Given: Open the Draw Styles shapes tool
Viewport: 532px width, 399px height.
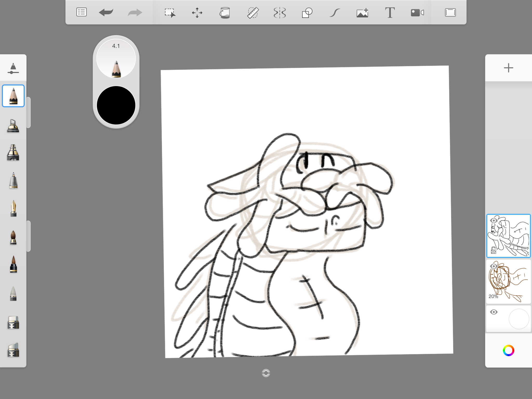Looking at the screenshot, I should (307, 12).
